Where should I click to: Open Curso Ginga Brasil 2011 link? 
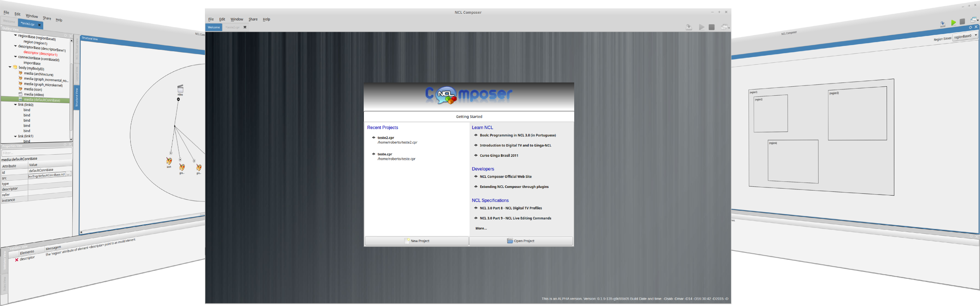coord(499,156)
